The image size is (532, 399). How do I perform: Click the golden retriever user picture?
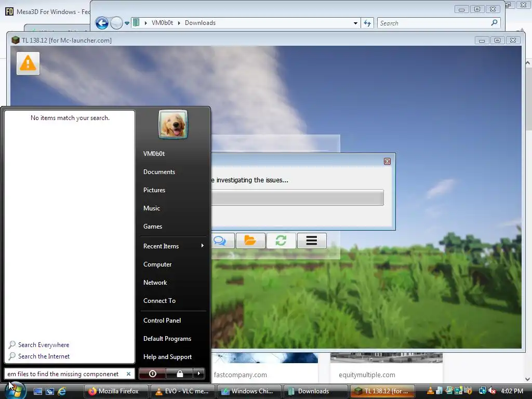(172, 124)
